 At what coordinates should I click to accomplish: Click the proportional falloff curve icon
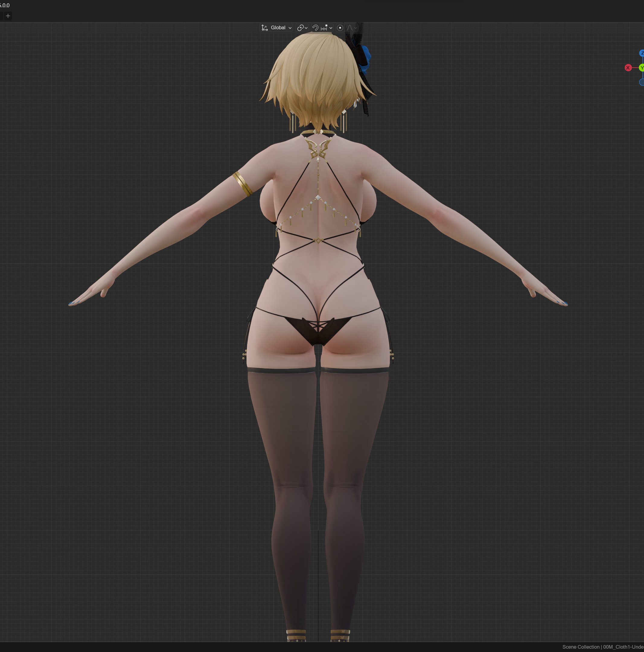click(x=349, y=28)
